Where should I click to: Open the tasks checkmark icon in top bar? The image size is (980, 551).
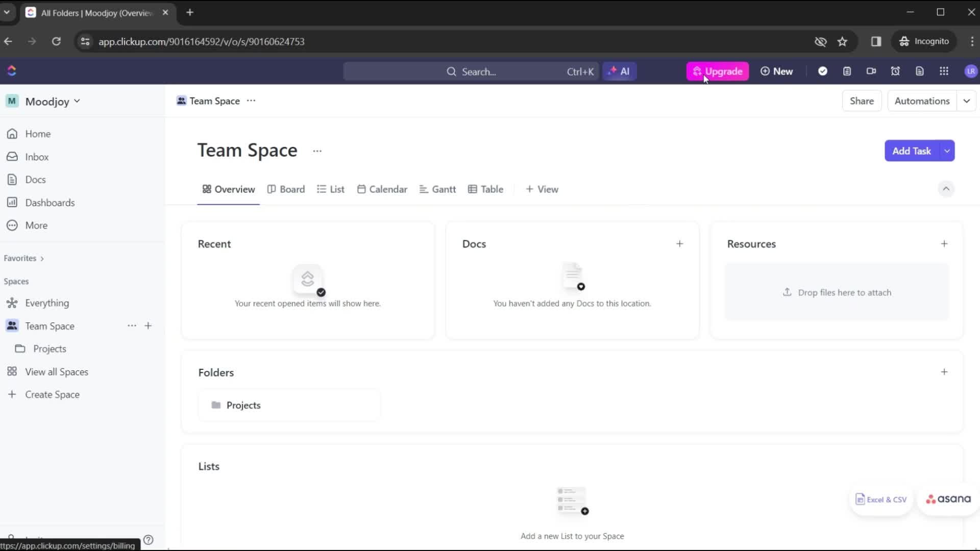point(823,71)
